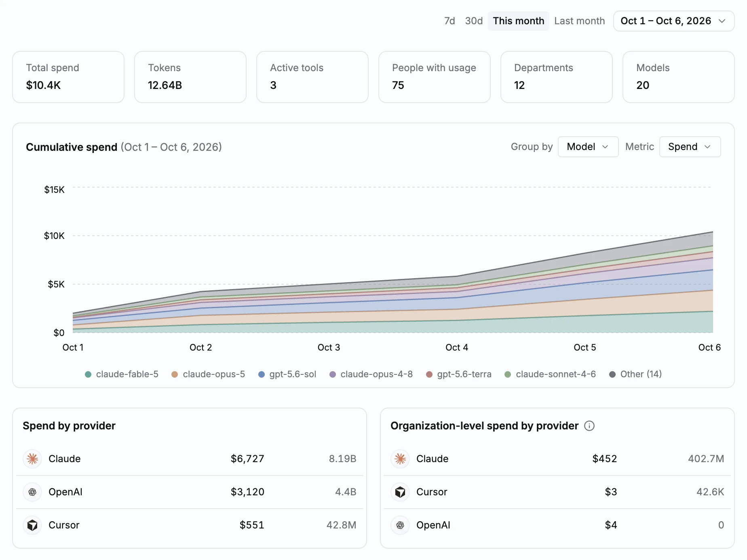Click the Claude icon in Spend by provider

click(32, 459)
